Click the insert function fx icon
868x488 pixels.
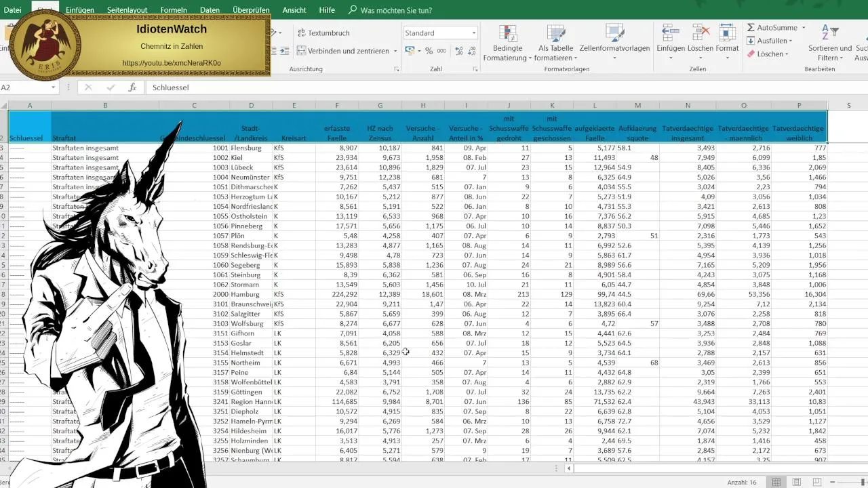[133, 87]
